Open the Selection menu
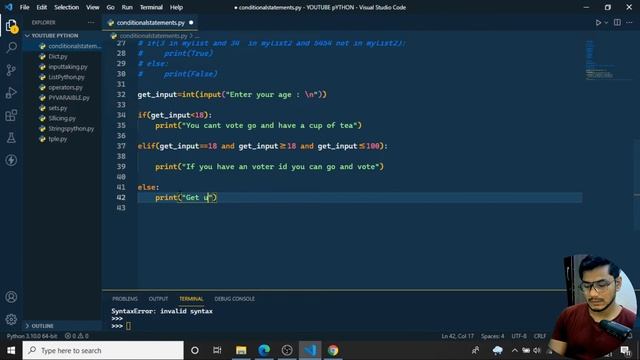640x360 pixels. [67, 7]
